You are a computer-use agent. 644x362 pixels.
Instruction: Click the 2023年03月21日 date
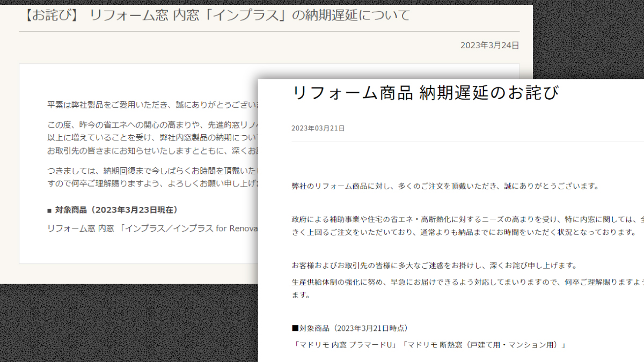318,128
